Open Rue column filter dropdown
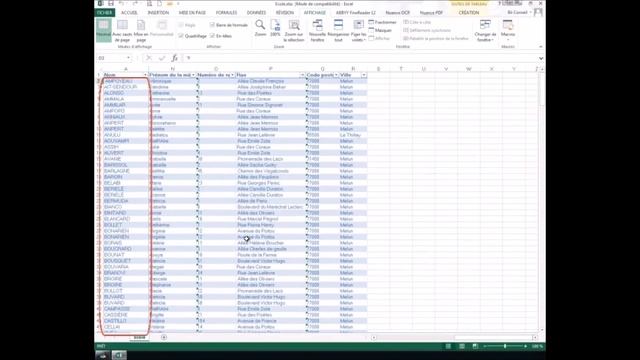 pyautogui.click(x=302, y=75)
